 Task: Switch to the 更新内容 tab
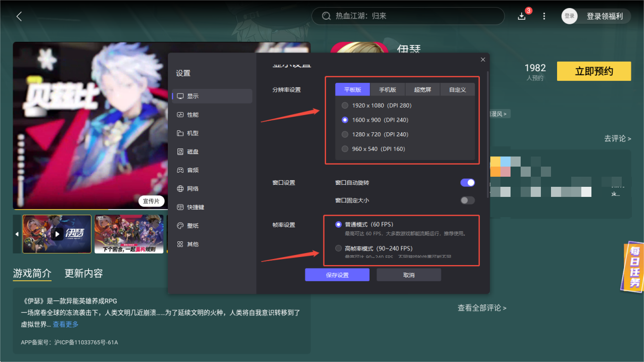point(84,273)
